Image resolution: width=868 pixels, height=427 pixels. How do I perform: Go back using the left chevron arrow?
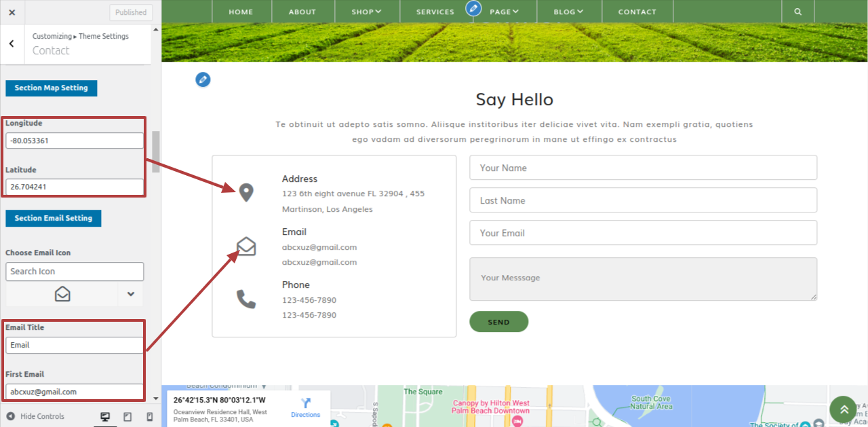[x=12, y=43]
